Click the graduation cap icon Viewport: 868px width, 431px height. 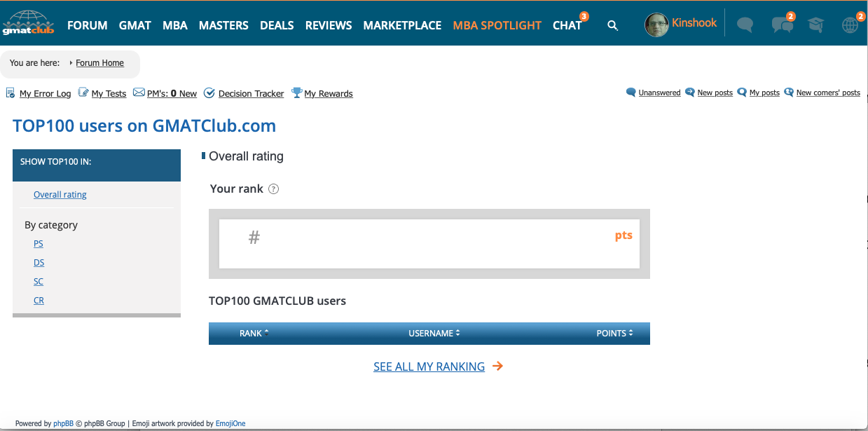pyautogui.click(x=815, y=25)
